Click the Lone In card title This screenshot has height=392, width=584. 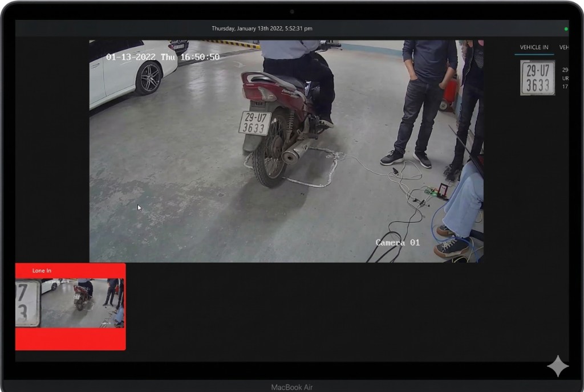[x=42, y=271]
